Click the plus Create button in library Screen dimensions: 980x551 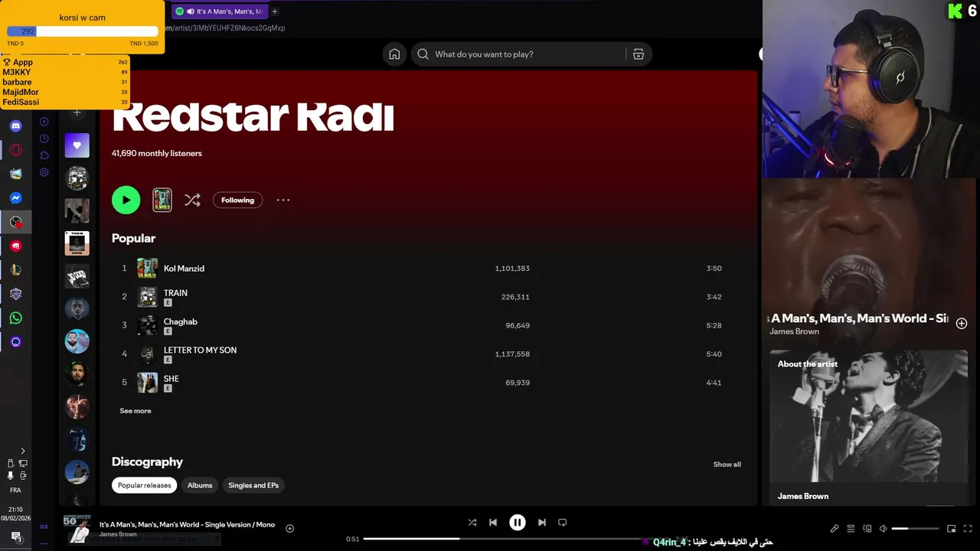tap(77, 112)
